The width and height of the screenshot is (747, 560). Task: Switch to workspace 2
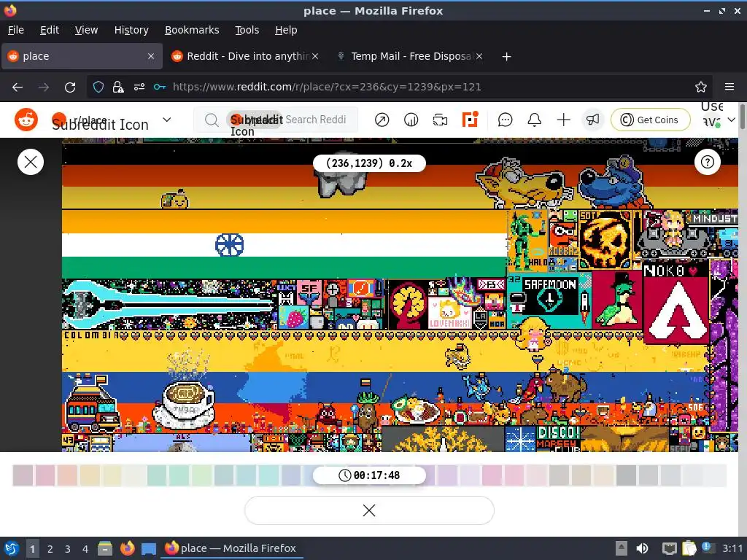click(50, 548)
